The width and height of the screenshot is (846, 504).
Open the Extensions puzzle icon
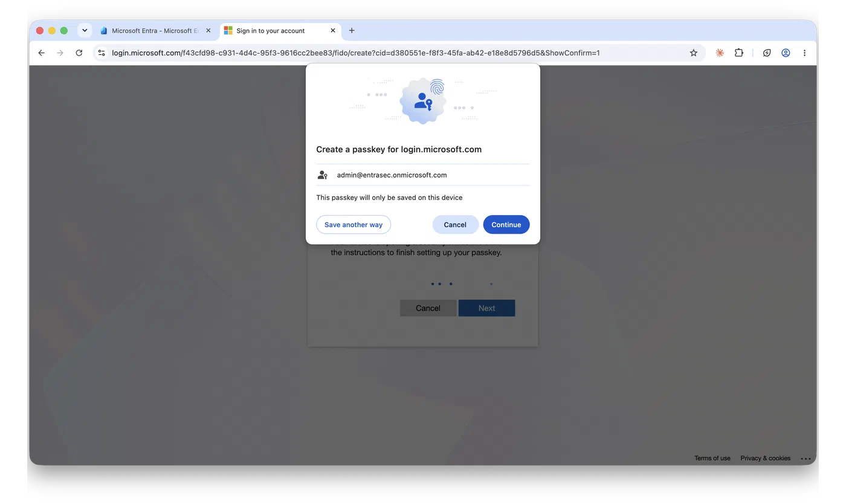[738, 53]
